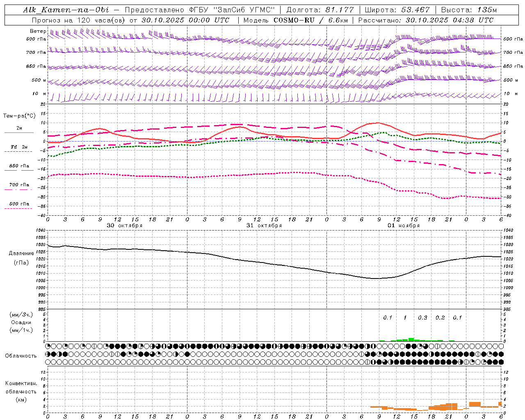Select the elevation text Высота: 135м
This screenshot has width=525, height=420.
[469, 10]
